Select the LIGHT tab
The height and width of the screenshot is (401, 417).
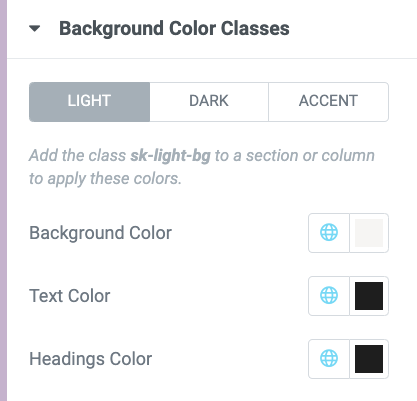click(89, 102)
